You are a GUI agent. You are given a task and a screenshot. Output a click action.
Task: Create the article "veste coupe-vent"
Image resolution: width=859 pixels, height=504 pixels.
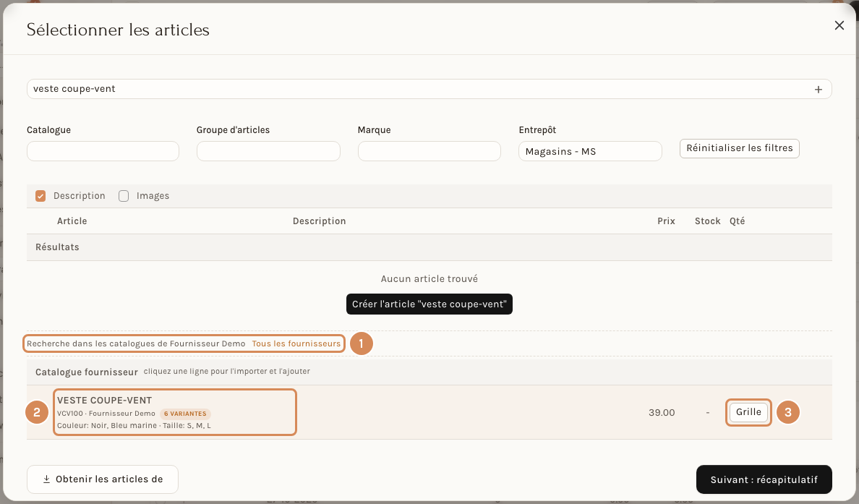click(429, 304)
